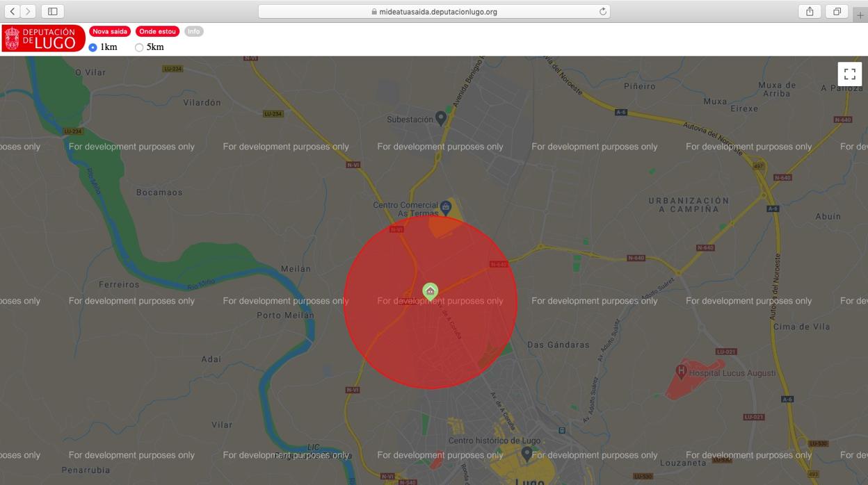Click the green home marker on the map
Image resolution: width=868 pixels, height=485 pixels.
[x=431, y=290]
